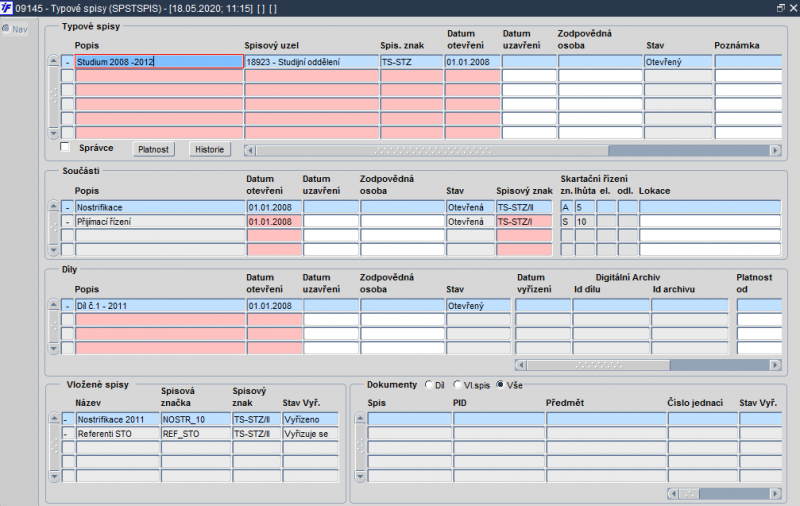800x506 pixels.
Task: Click the minus button of Referenti STO row
Action: pyautogui.click(x=68, y=434)
